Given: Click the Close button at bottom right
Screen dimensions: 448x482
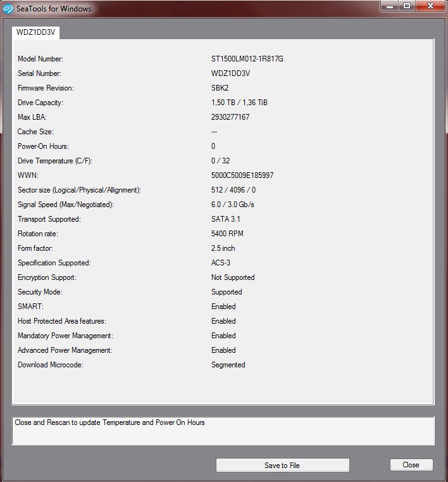Looking at the screenshot, I should tap(411, 465).
